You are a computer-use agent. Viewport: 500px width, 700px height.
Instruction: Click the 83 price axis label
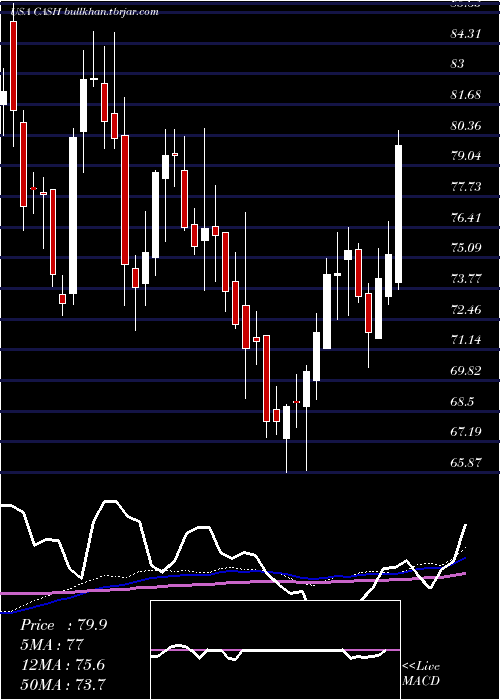click(x=458, y=64)
